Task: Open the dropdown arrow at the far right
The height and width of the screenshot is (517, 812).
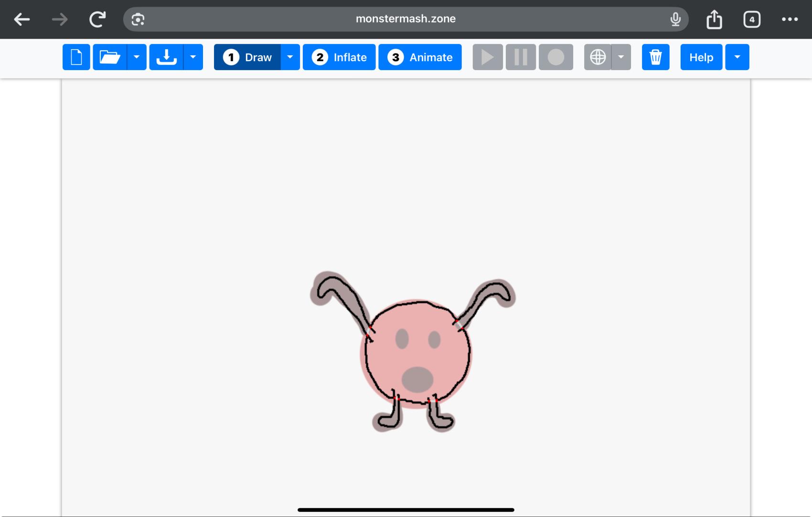Action: click(x=737, y=57)
